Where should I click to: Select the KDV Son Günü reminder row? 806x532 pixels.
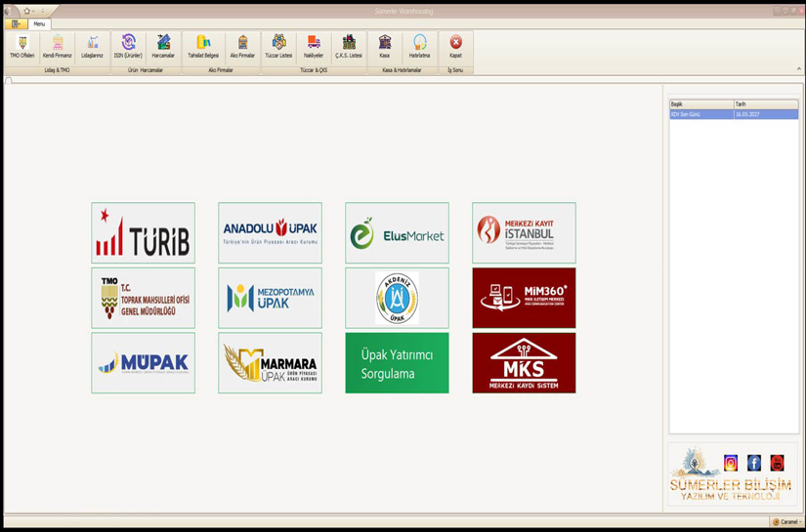click(734, 114)
